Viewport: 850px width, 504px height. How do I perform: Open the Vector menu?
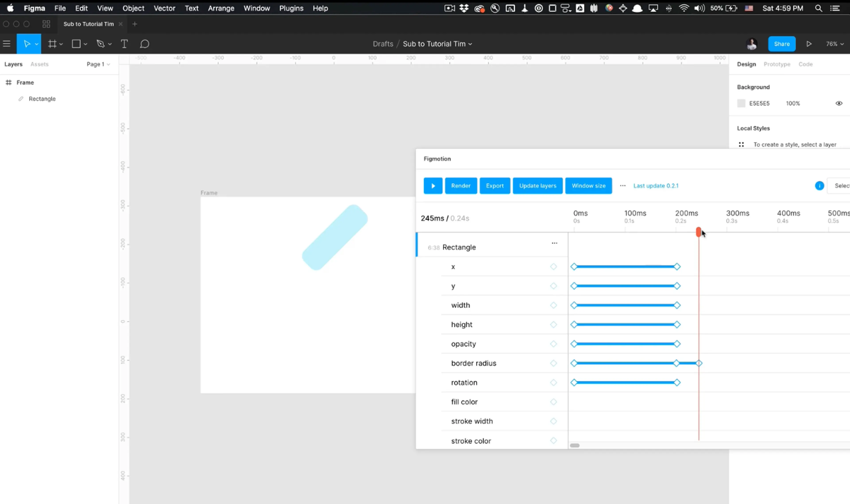pyautogui.click(x=164, y=8)
